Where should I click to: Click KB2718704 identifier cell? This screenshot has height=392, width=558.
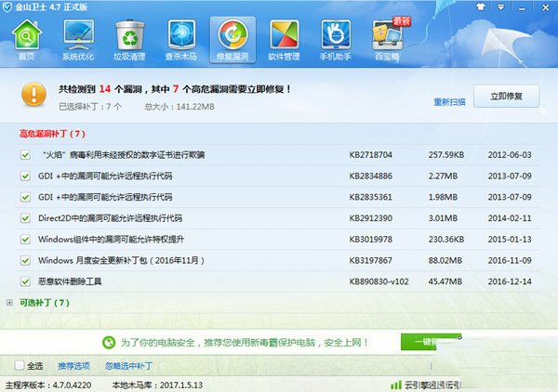pyautogui.click(x=370, y=155)
